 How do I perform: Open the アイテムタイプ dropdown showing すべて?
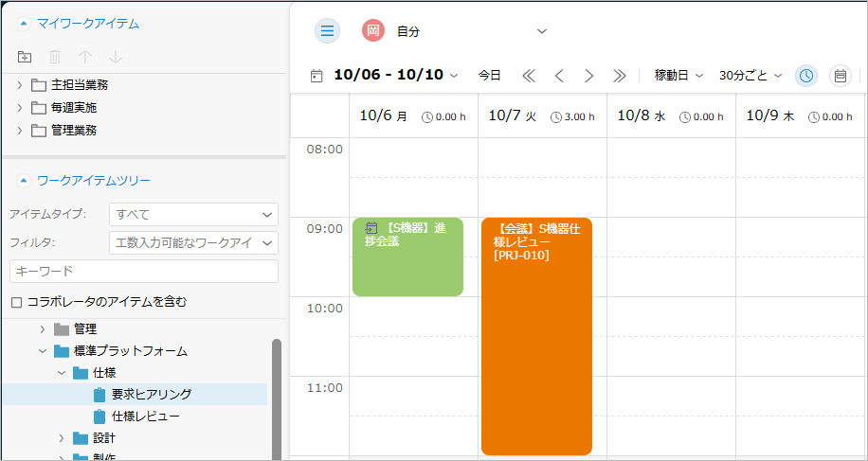coord(193,214)
